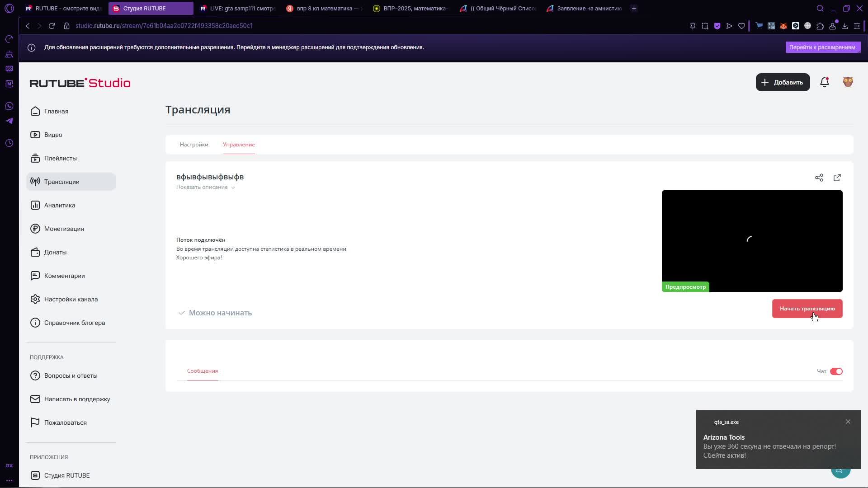
Task: Click the Можно начинать status text
Action: pyautogui.click(x=220, y=313)
